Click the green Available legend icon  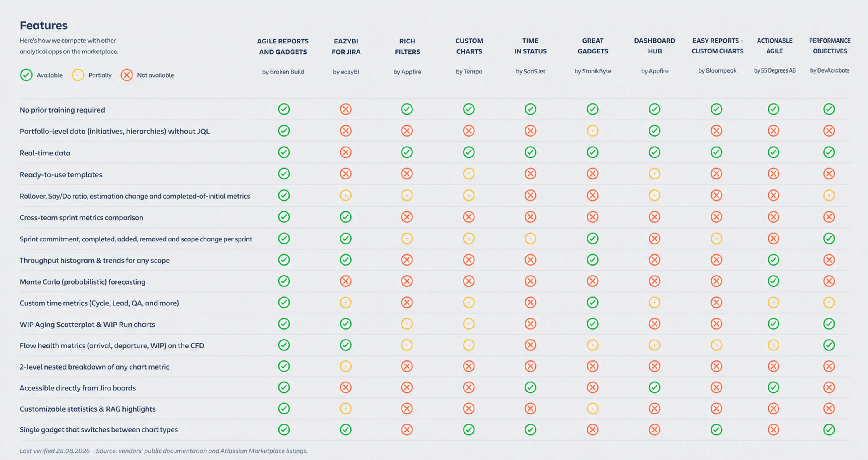click(26, 75)
